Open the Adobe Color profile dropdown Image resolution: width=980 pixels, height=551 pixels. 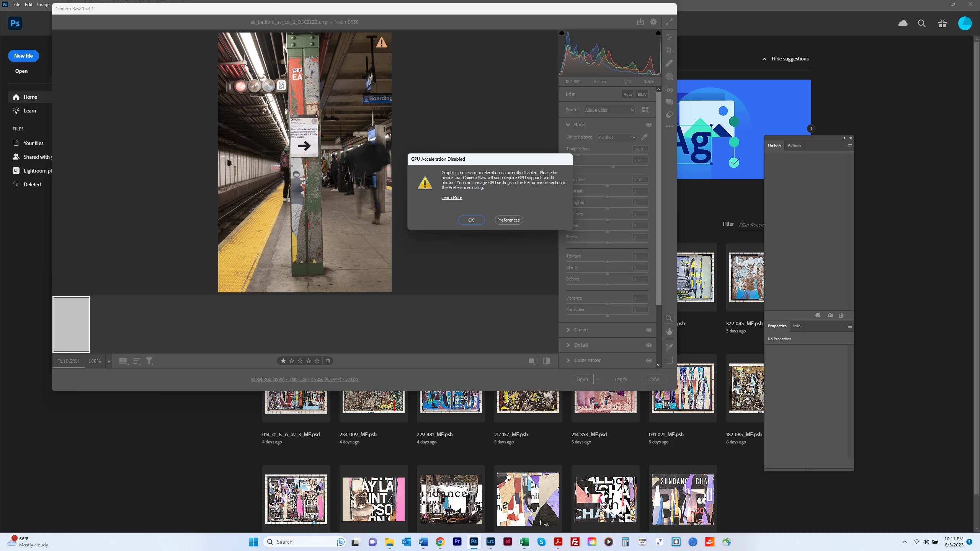point(609,110)
